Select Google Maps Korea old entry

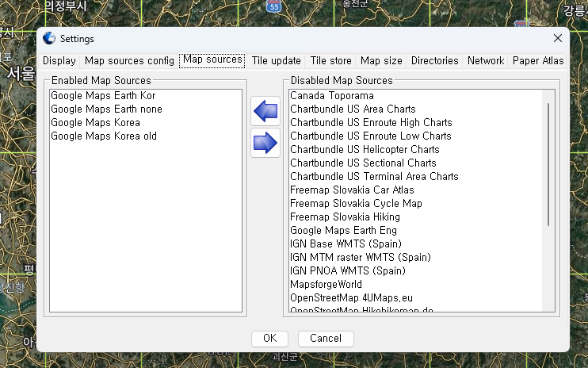[146, 136]
